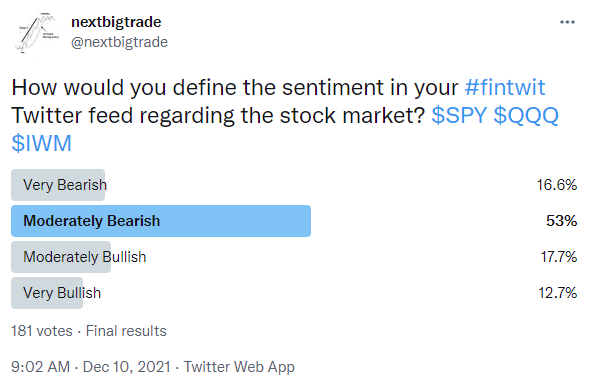Open the three-dot more options menu
The height and width of the screenshot is (389, 589).
pos(567,22)
